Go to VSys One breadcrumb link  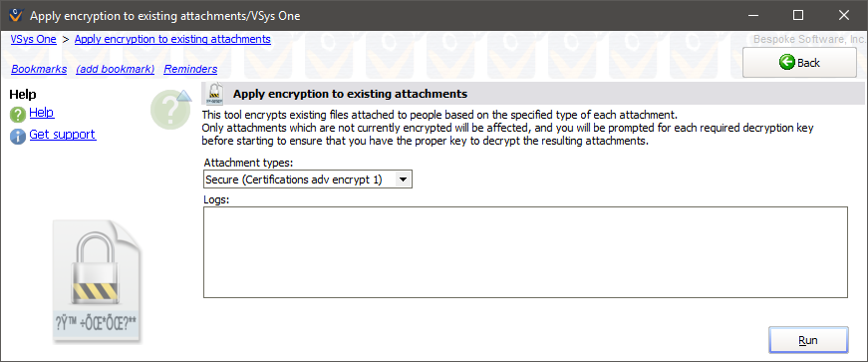(x=33, y=39)
